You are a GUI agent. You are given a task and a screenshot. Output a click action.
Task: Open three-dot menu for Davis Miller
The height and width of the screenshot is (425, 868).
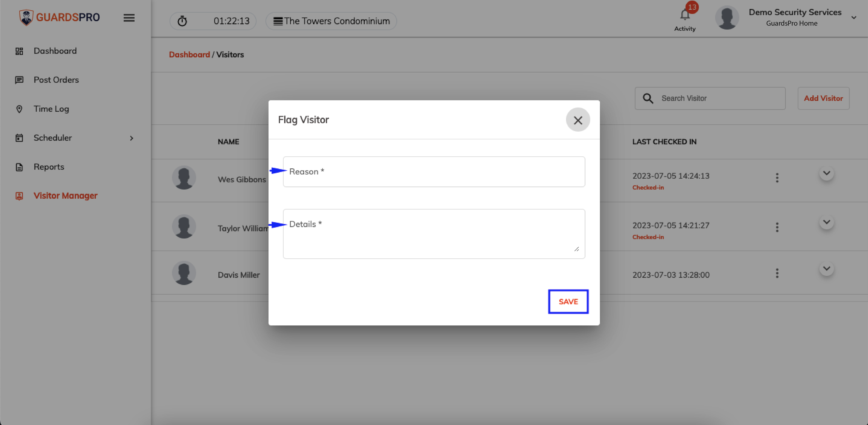[x=777, y=273]
